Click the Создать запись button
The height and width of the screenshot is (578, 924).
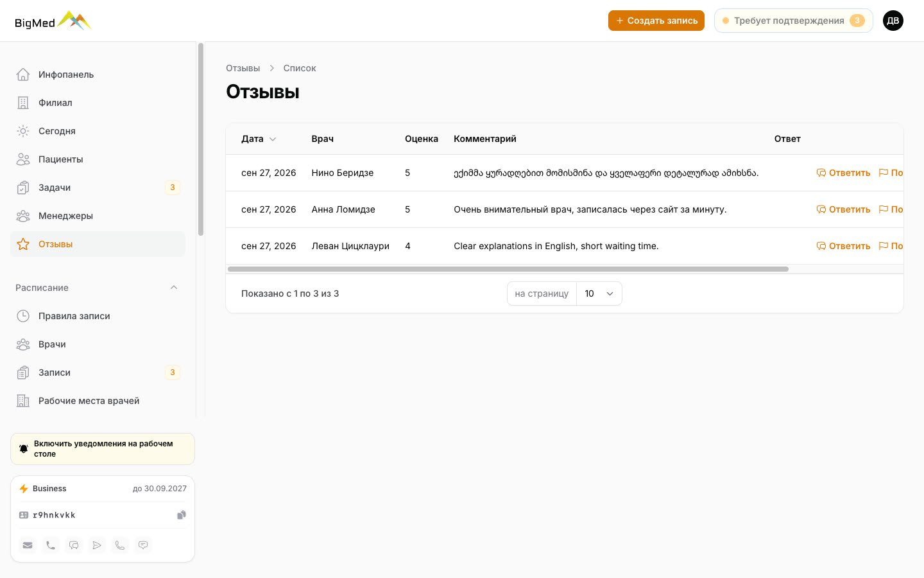point(656,21)
